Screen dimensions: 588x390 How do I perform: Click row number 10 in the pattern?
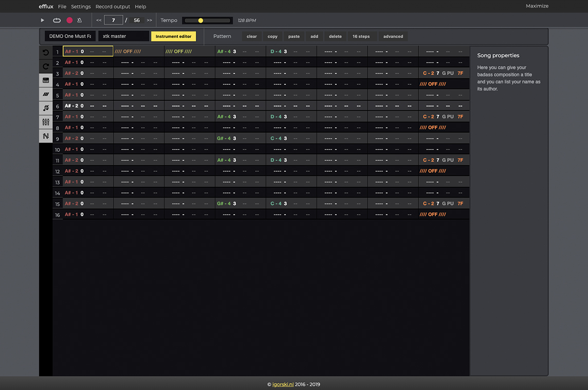[58, 150]
